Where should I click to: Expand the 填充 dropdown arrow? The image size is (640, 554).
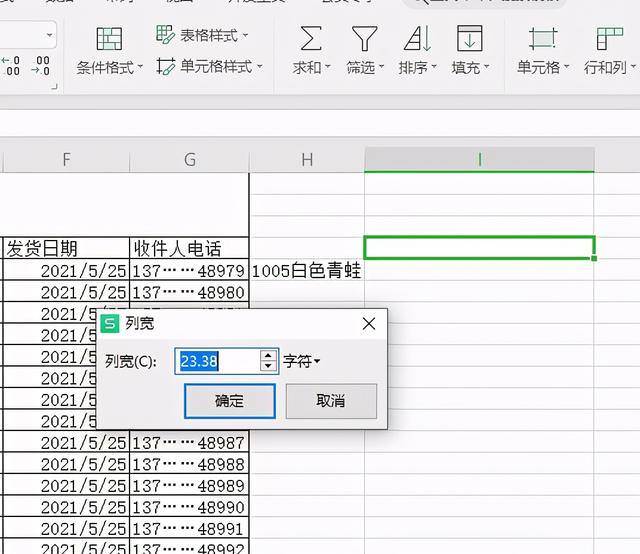pyautogui.click(x=486, y=67)
